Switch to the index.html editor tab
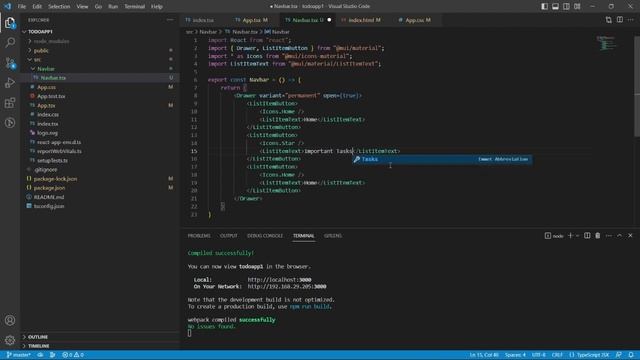 coord(364,20)
